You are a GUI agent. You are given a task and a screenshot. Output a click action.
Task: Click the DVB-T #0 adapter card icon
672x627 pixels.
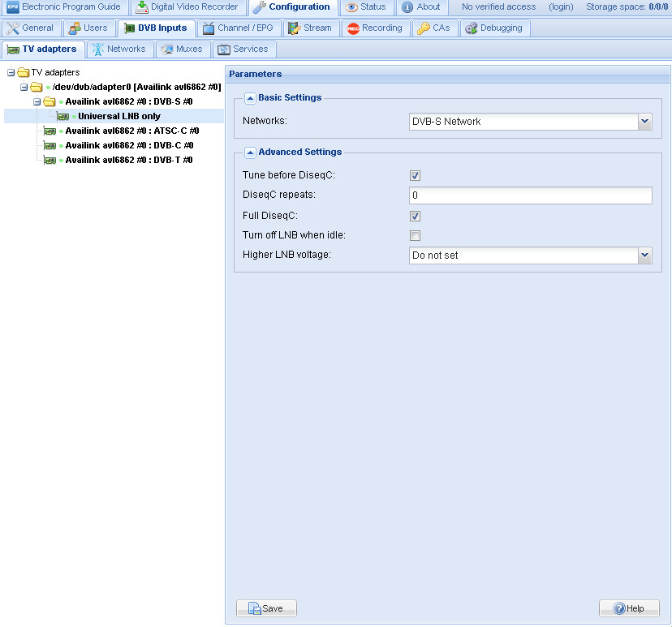point(50,160)
